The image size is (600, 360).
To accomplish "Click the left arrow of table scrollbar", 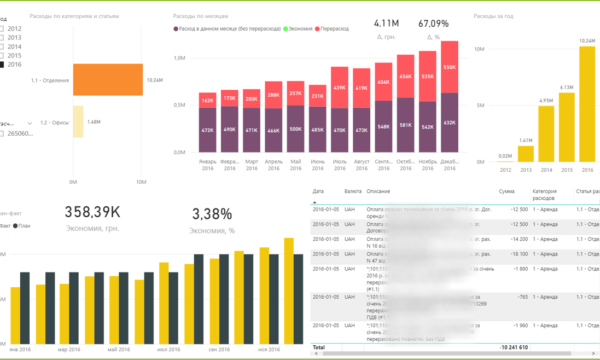I will click(316, 354).
